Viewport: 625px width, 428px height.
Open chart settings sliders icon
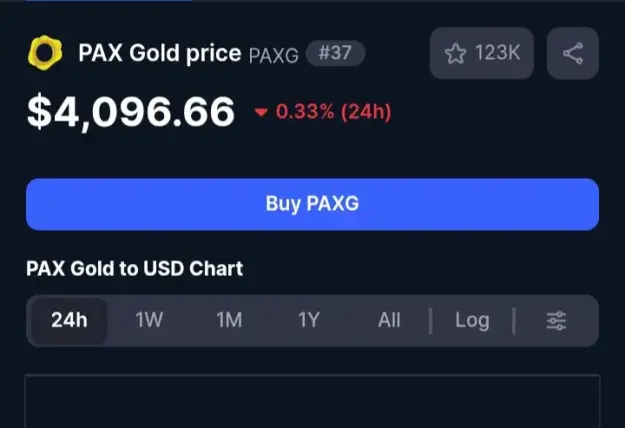click(556, 320)
